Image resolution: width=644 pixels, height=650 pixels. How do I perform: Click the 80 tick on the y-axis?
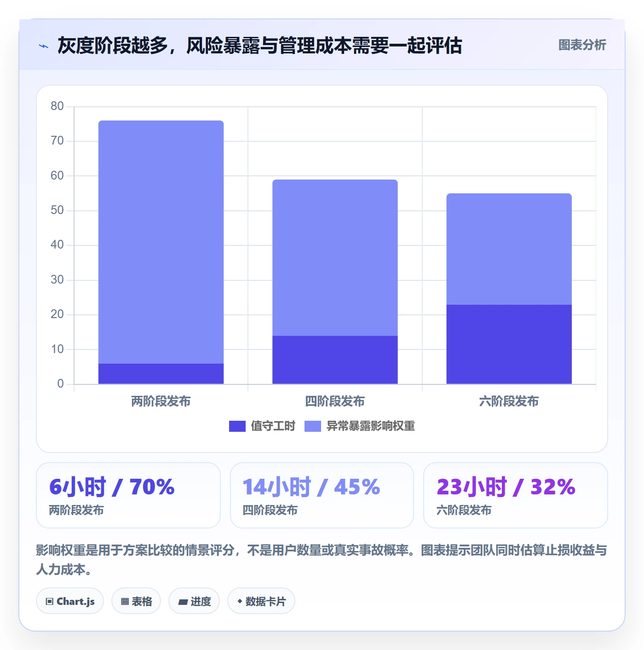57,106
